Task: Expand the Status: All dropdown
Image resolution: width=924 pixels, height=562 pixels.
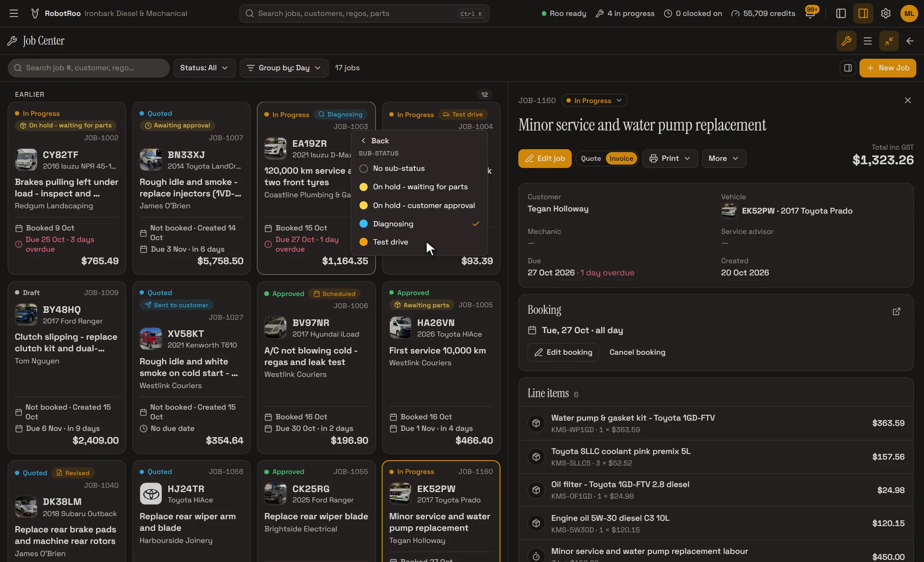Action: [204, 68]
